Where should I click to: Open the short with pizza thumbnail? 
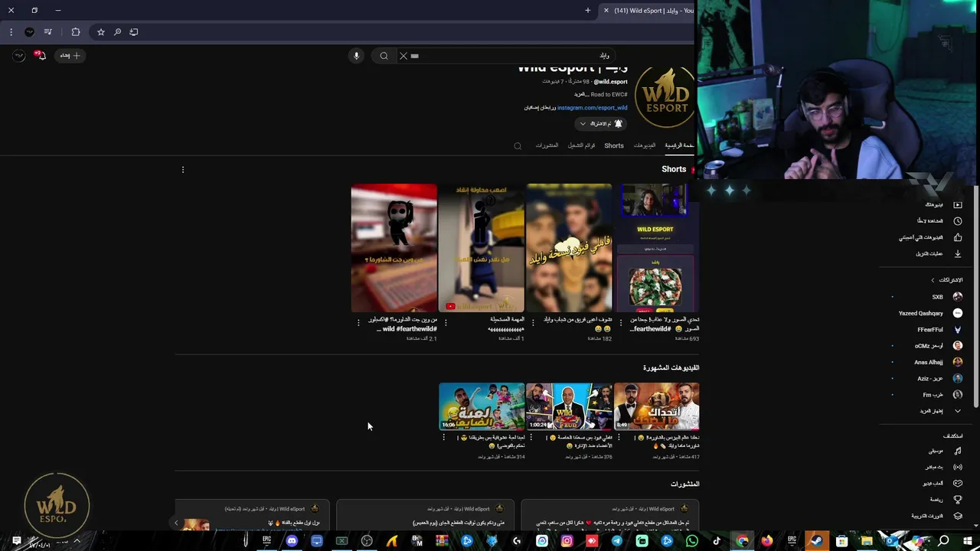coord(656,248)
